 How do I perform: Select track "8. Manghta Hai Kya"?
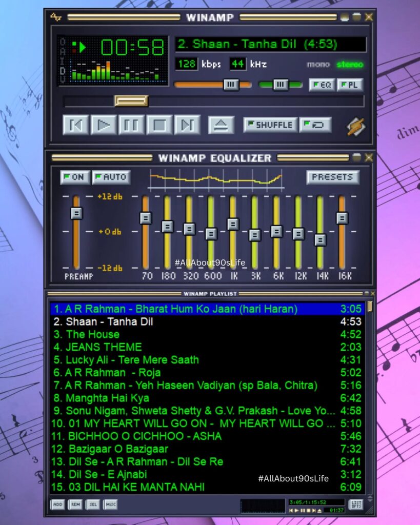(207, 398)
